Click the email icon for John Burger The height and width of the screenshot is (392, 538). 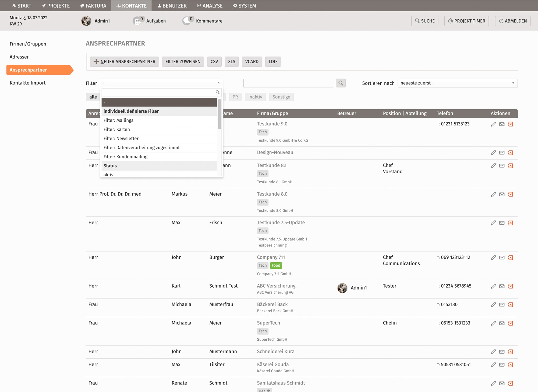click(x=502, y=257)
